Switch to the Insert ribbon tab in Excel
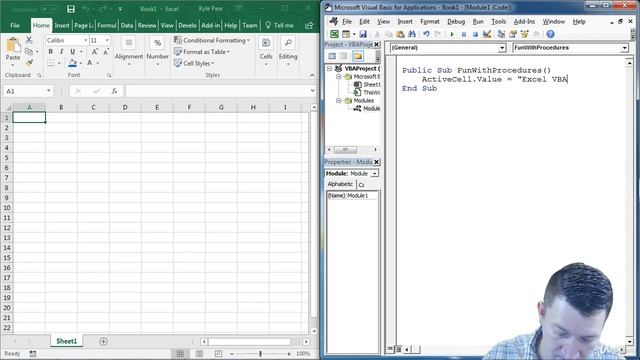The image size is (640, 360). [62, 25]
